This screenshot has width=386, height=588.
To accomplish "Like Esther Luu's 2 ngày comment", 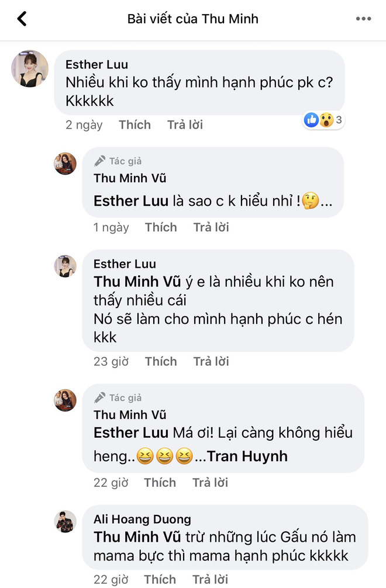I will pyautogui.click(x=135, y=125).
